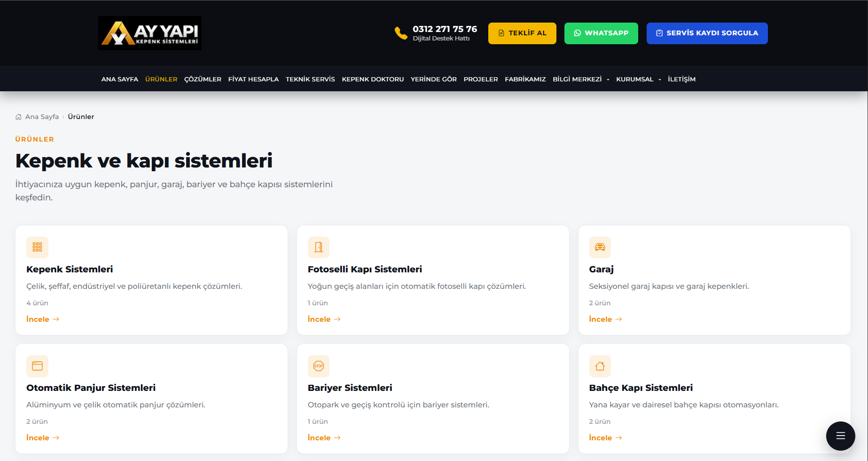Click the Teklif Al button
The image size is (868, 461).
point(522,33)
